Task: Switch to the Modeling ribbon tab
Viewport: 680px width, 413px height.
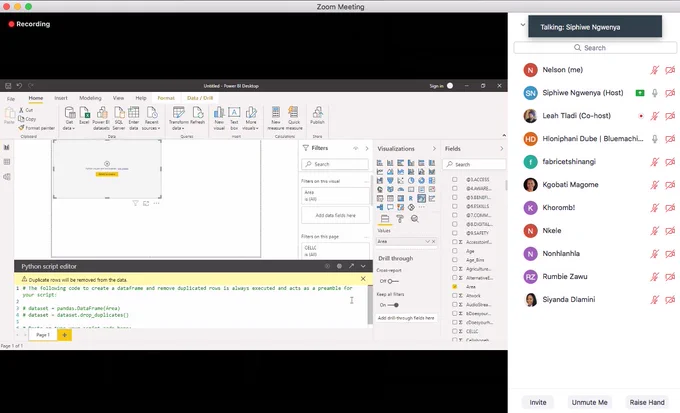Action: click(90, 98)
